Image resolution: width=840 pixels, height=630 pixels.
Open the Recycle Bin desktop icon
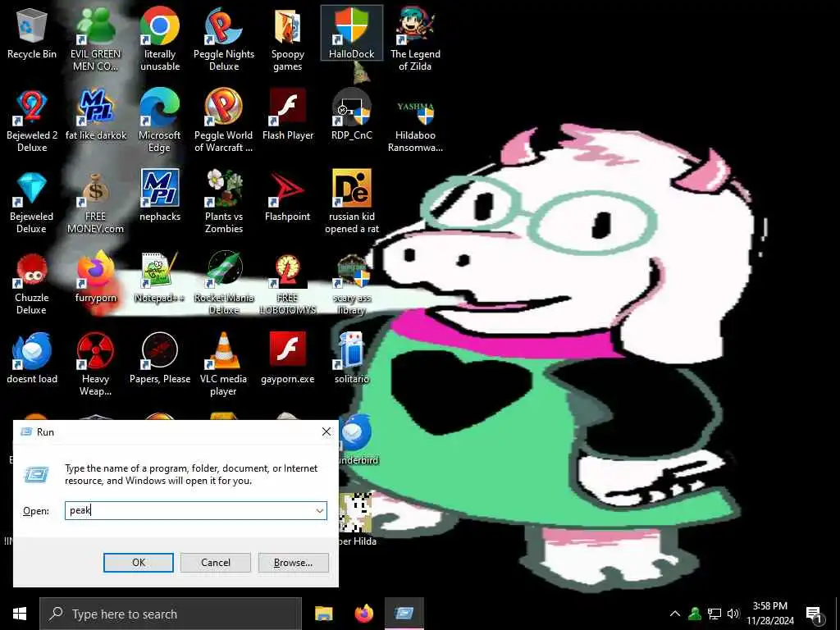point(32,33)
